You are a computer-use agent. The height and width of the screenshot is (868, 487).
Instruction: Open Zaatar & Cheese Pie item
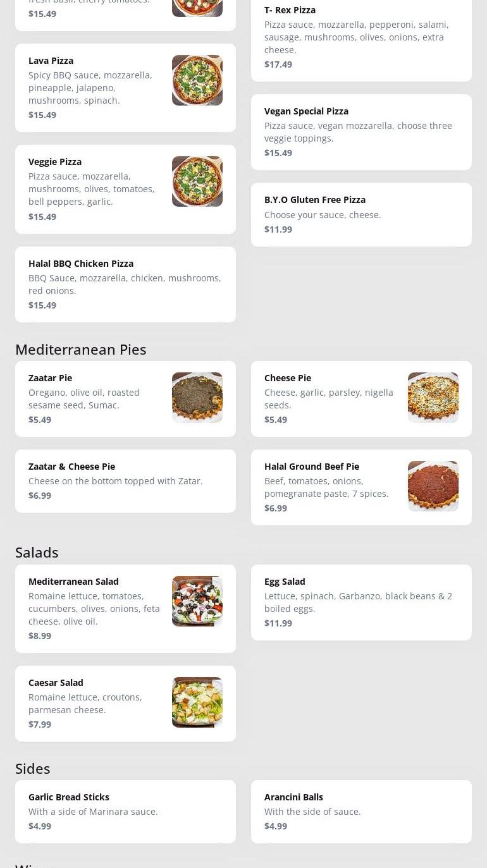pos(125,481)
